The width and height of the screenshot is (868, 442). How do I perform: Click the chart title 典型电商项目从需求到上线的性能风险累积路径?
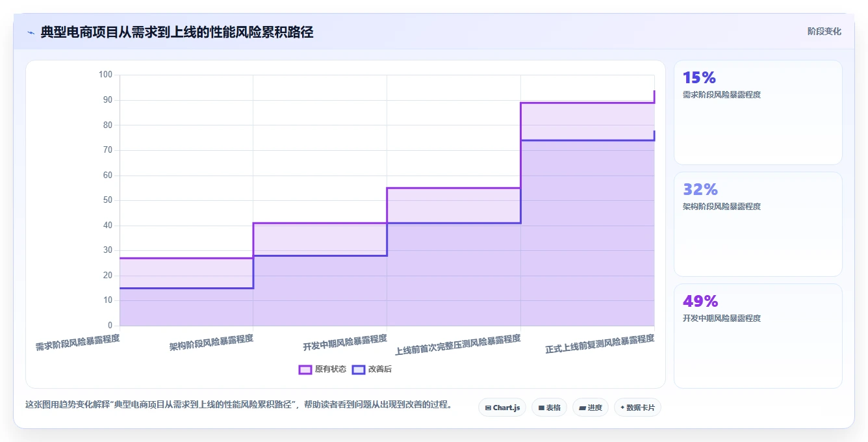[177, 32]
